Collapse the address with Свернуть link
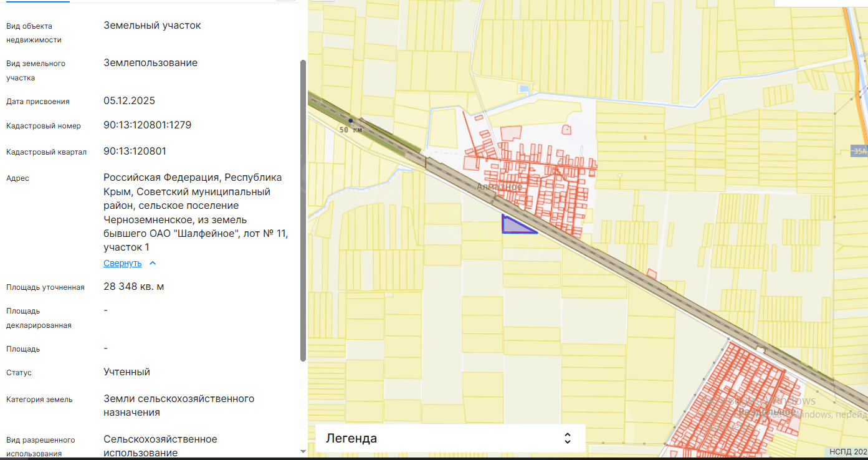The width and height of the screenshot is (868, 460). coord(122,263)
